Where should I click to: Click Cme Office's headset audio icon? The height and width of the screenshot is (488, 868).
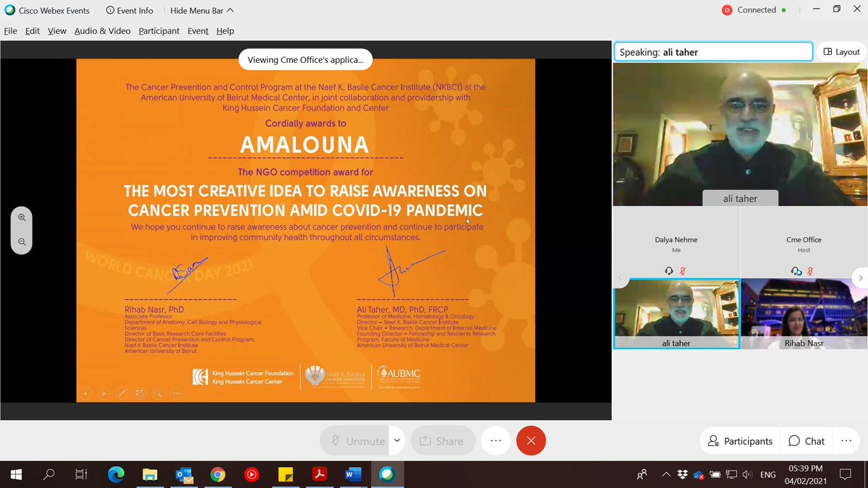pyautogui.click(x=796, y=270)
